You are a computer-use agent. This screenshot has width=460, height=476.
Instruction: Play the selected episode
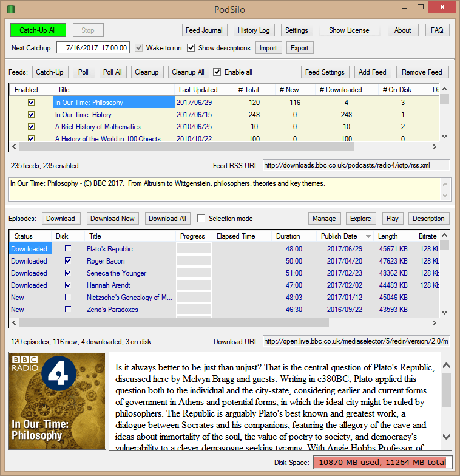click(393, 219)
